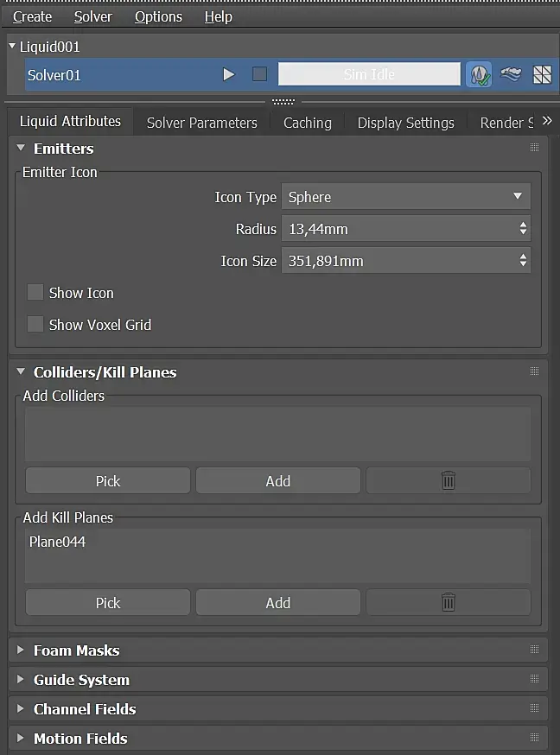Open the Solver menu
Viewport: 560px width, 755px height.
[x=93, y=16]
